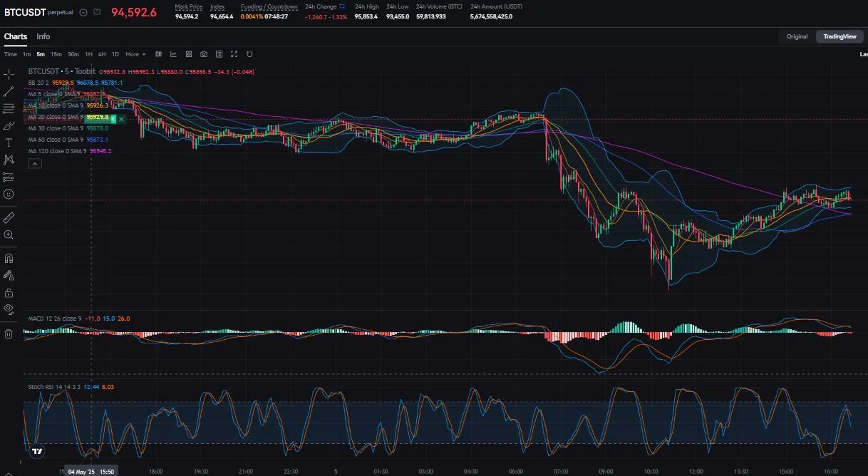Select the trend line drawing tool
The height and width of the screenshot is (476, 868).
[x=9, y=91]
